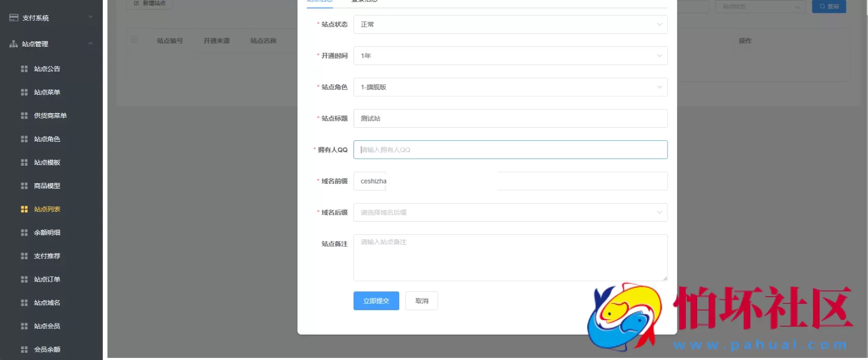
Task: Go to 站点域名 in the sidebar
Action: pyautogui.click(x=47, y=302)
